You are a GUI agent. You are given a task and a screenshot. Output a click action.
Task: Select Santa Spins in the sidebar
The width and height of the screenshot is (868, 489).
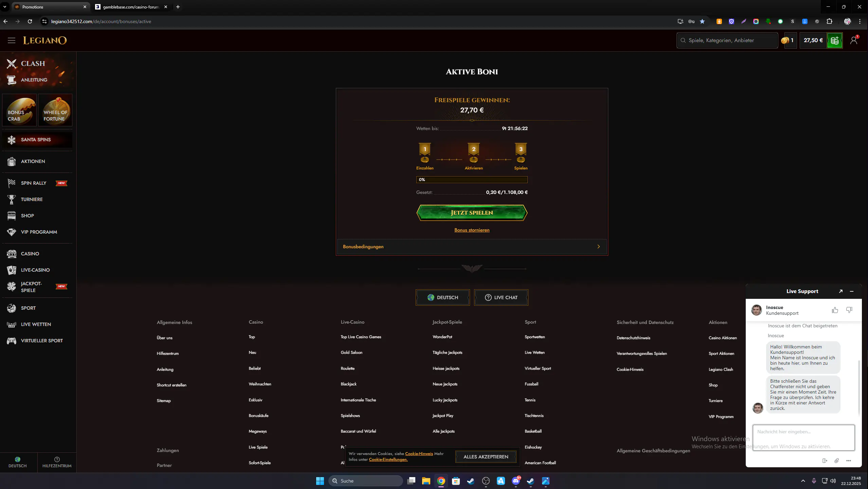[x=37, y=140]
